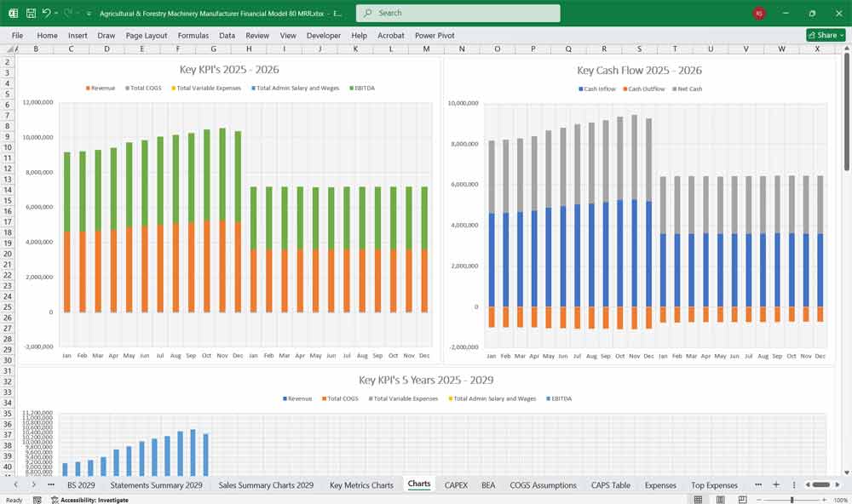Switch to Page Break Preview icon
The image size is (852, 504).
pyautogui.click(x=745, y=500)
